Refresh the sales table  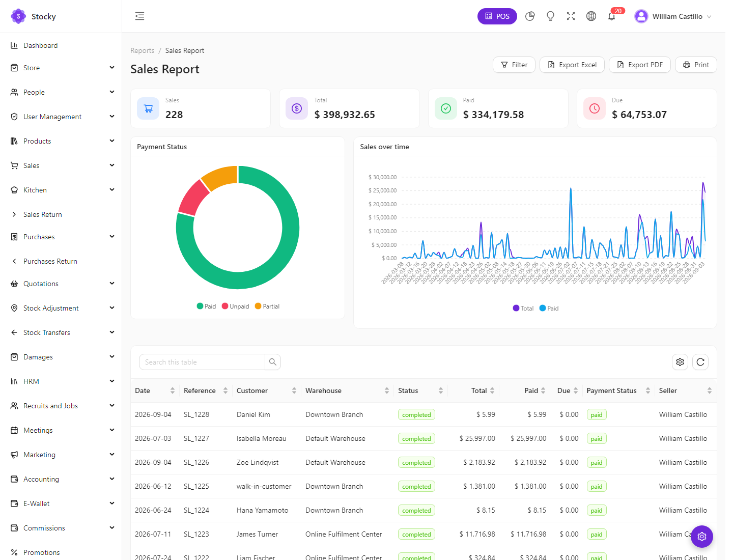click(700, 362)
